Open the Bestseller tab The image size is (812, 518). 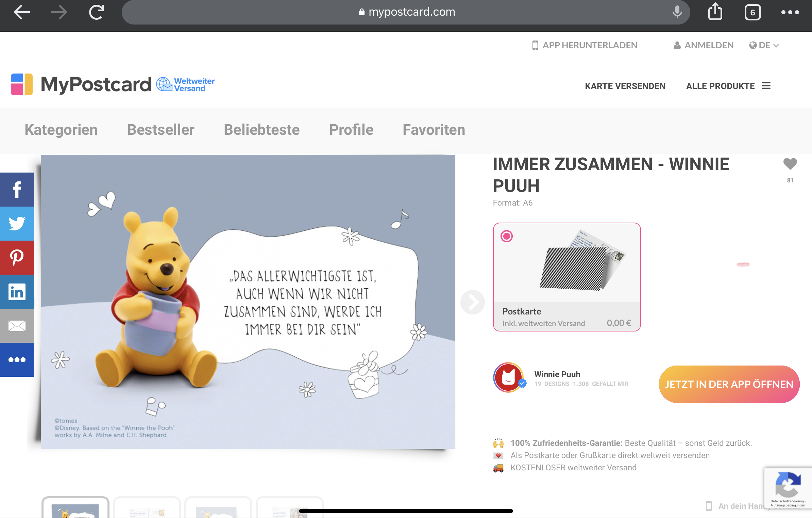coord(161,130)
